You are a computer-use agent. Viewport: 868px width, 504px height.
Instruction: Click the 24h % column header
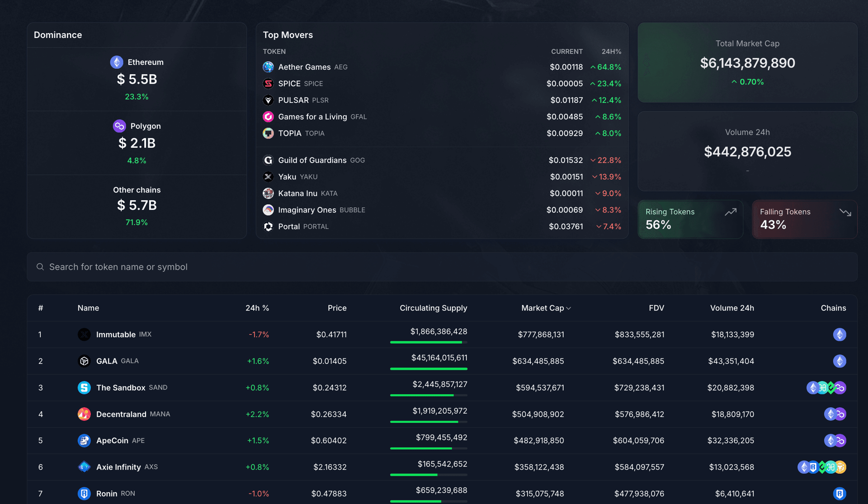click(x=257, y=308)
